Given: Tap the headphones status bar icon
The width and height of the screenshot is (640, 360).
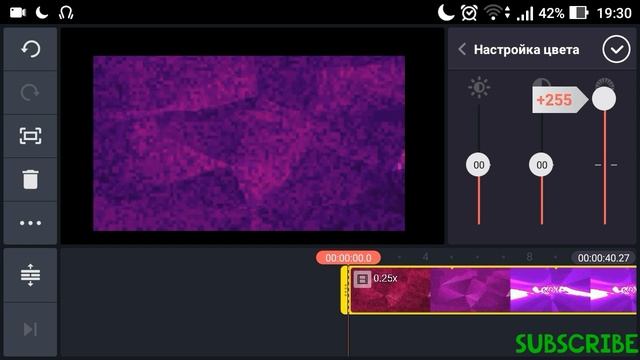Looking at the screenshot, I should (66, 13).
